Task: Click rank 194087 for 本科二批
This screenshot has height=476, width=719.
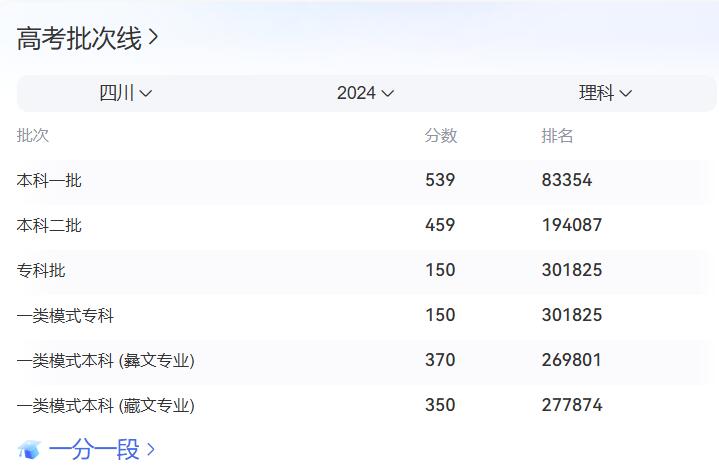Action: 572,225
